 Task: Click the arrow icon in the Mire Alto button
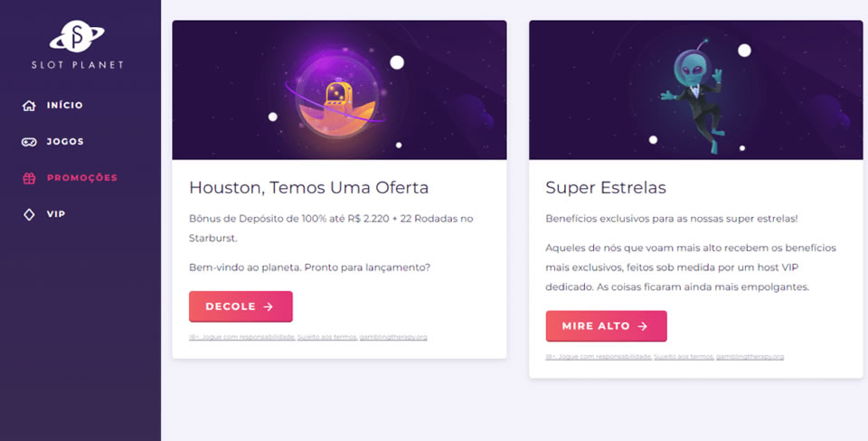tap(643, 326)
